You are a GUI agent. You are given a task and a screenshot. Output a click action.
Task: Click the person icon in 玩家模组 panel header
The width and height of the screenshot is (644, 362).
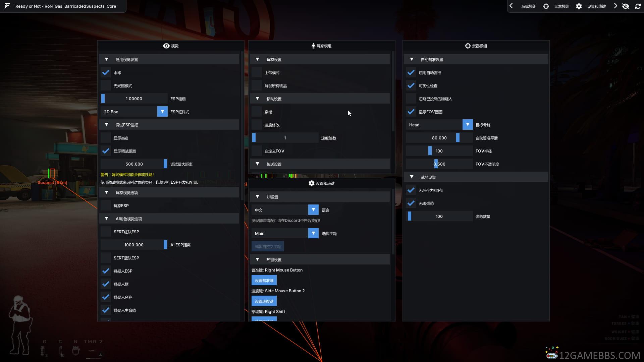click(x=313, y=46)
